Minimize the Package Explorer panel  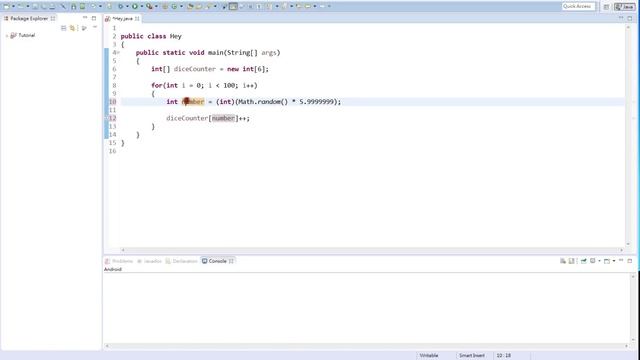pos(85,18)
